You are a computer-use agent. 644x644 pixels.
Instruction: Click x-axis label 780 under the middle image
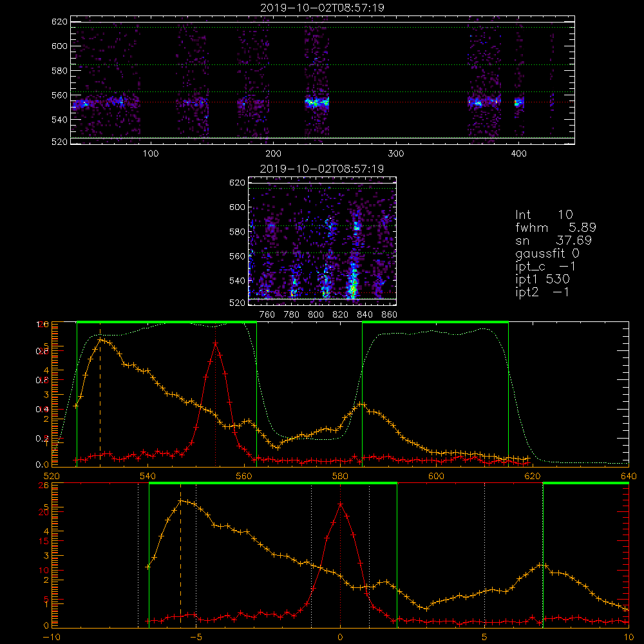(292, 315)
